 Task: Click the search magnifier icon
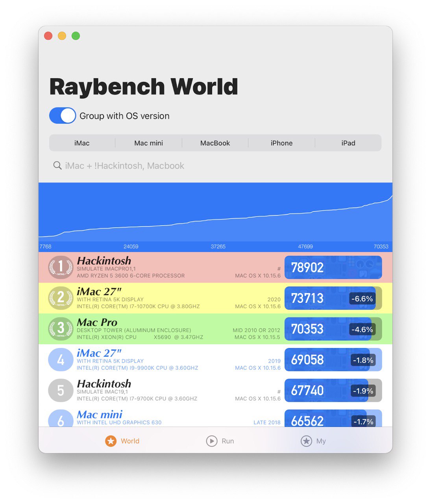point(57,166)
